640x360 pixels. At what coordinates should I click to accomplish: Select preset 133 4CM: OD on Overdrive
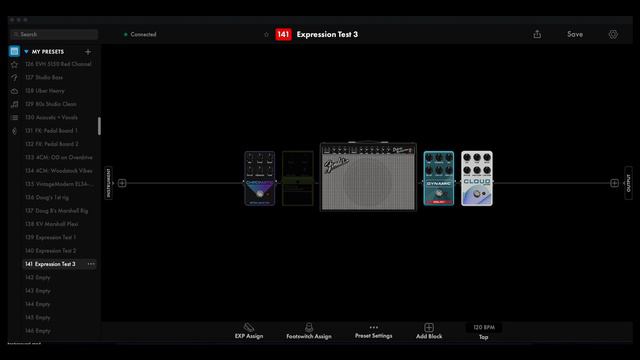[x=58, y=158]
